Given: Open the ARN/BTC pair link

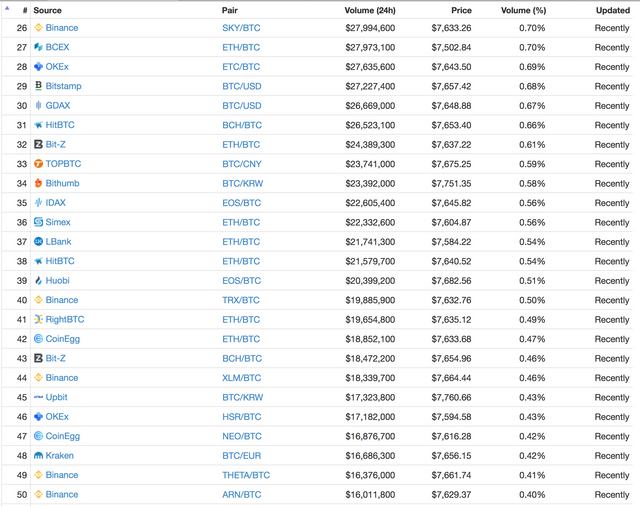Looking at the screenshot, I should click(x=242, y=494).
